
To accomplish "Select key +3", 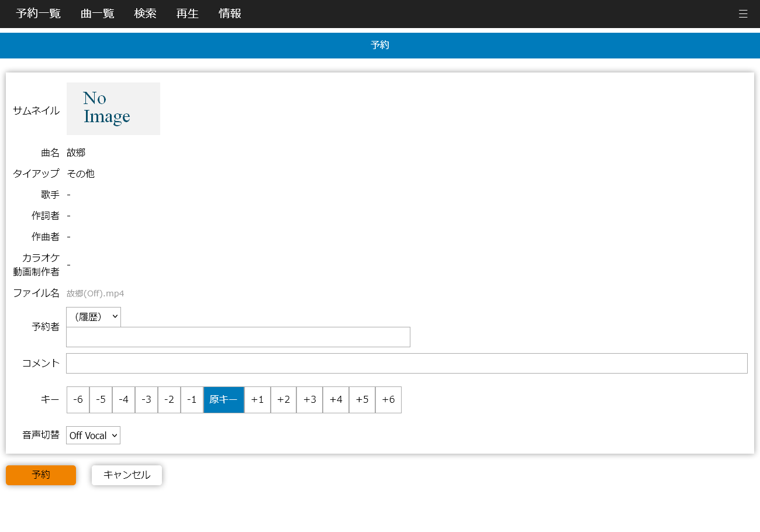I will click(x=310, y=400).
